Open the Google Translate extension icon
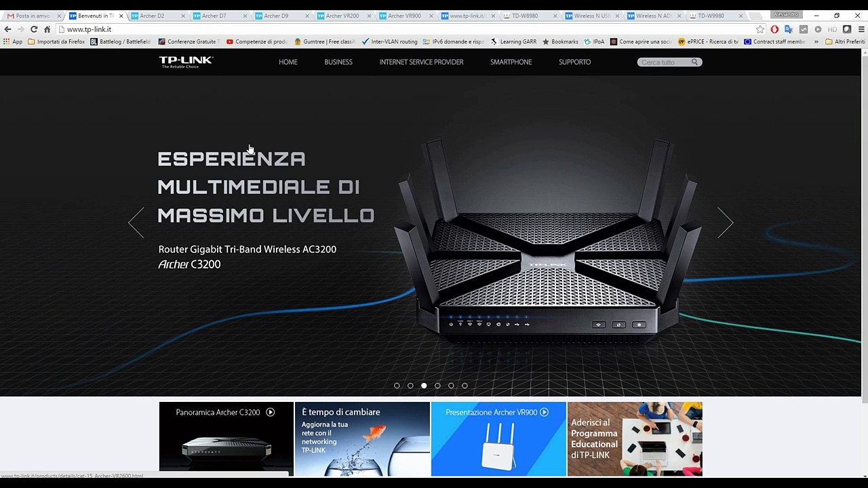 789,29
